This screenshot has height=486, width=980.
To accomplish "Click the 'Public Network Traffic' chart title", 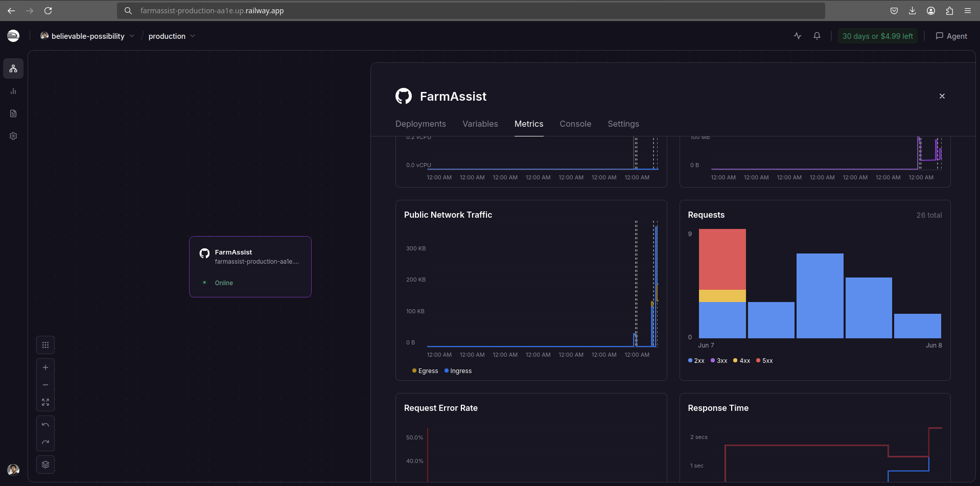I will point(448,215).
